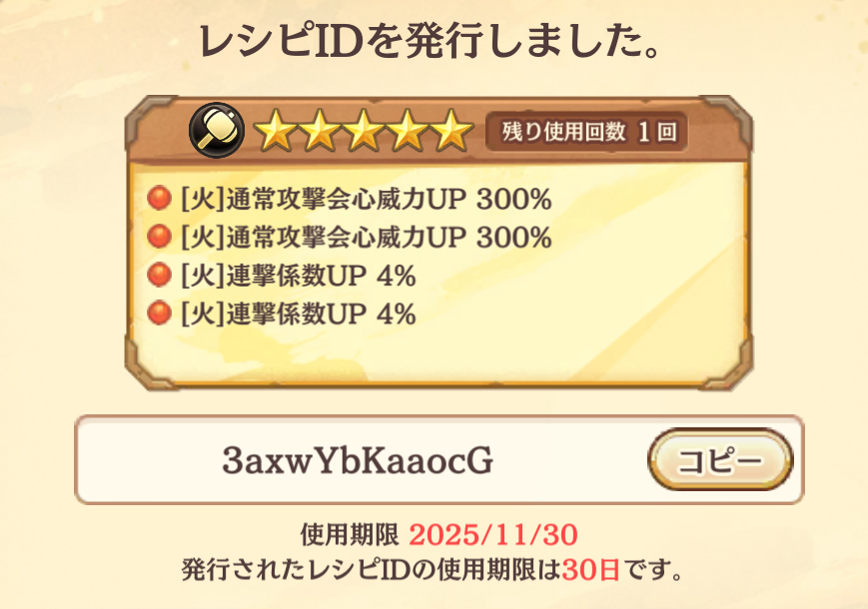The image size is (868, 609).
Task: Click the red orb beside first 通常攻撃会心威力UP line
Action: click(x=160, y=198)
